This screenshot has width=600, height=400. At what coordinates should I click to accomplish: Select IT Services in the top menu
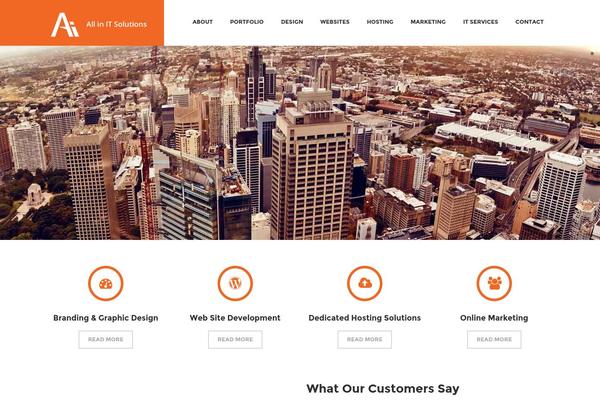tap(481, 22)
